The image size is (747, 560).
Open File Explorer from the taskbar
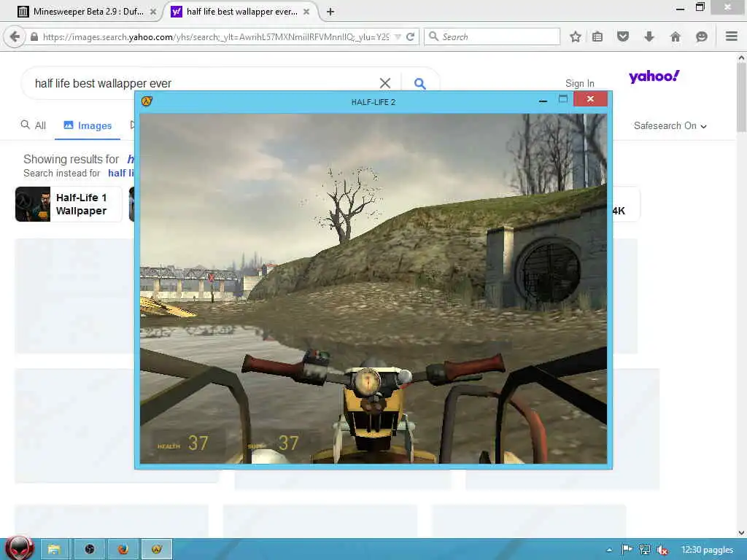[54, 549]
